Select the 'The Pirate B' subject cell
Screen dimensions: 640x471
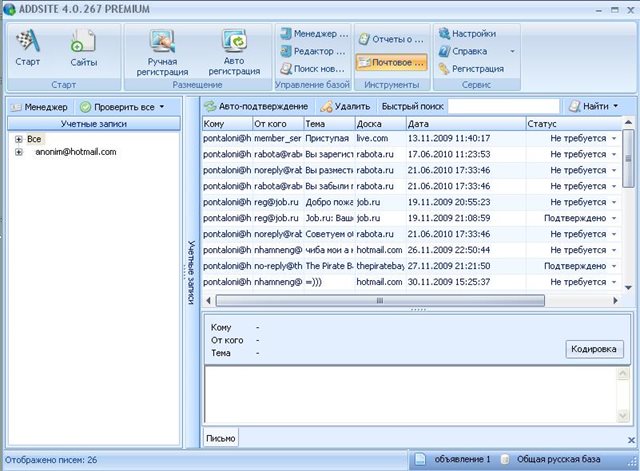[x=329, y=266]
